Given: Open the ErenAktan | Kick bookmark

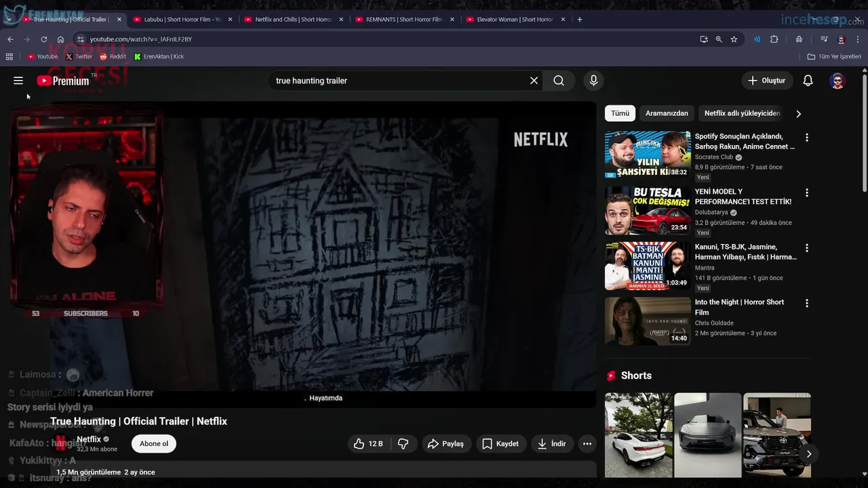Looking at the screenshot, I should (x=159, y=57).
